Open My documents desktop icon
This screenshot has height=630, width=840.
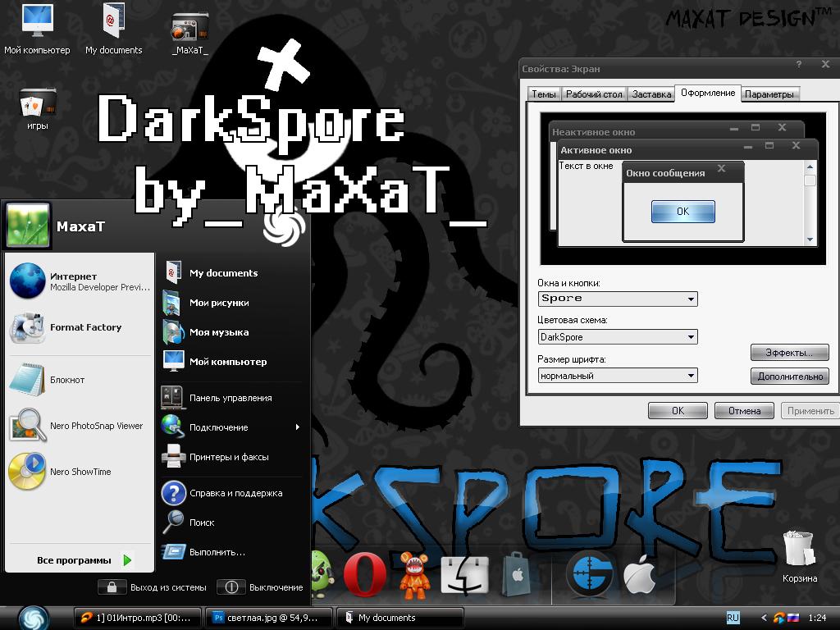113,30
